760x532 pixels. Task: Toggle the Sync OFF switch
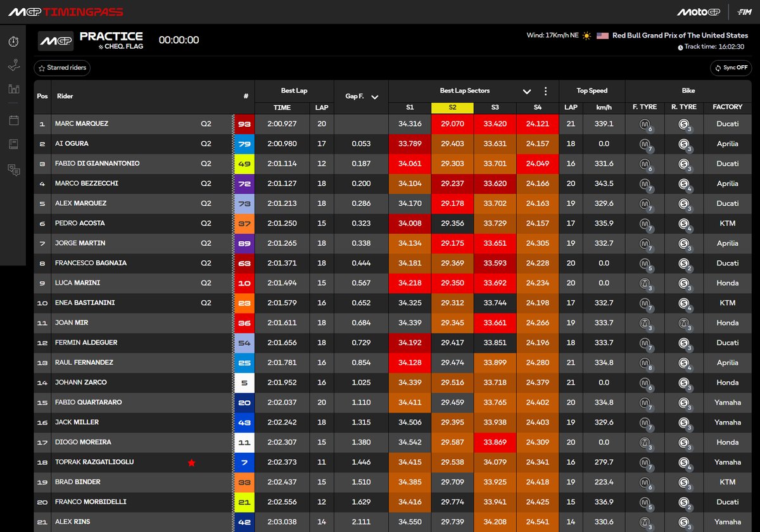pyautogui.click(x=731, y=68)
